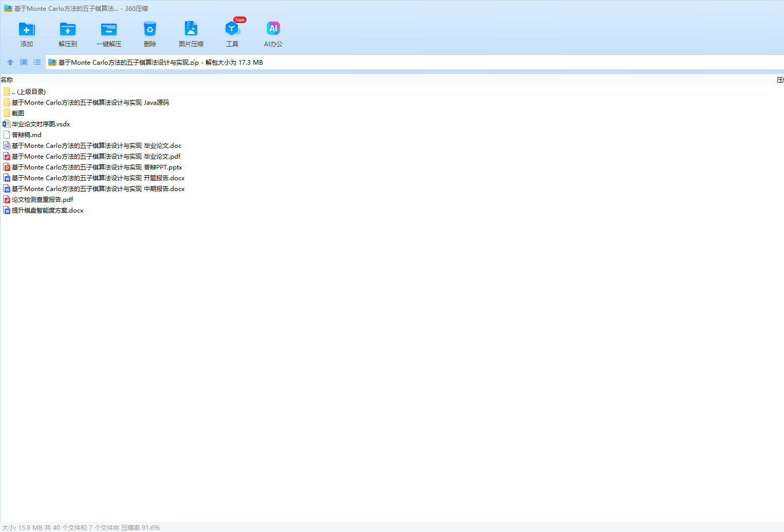784x532 pixels.
Task: Click the zip archive icon in address bar
Action: click(x=52, y=63)
